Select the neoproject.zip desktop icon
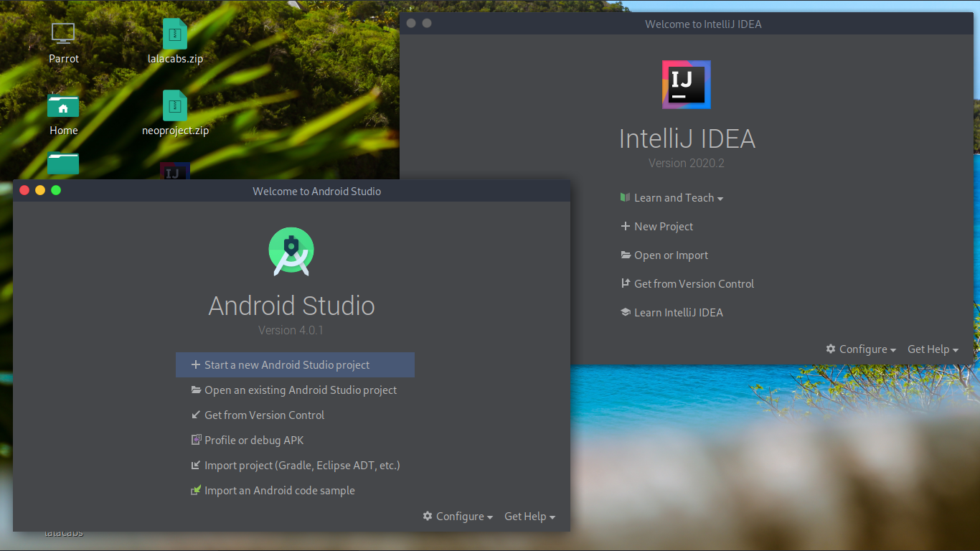Image resolution: width=980 pixels, height=551 pixels. (174, 105)
